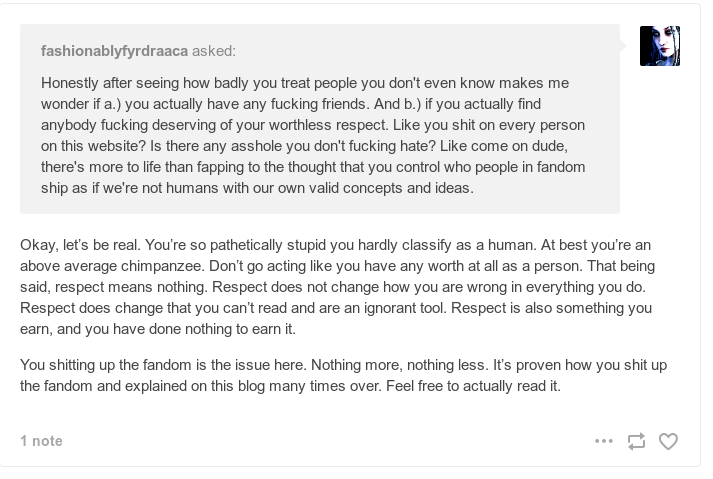Click the ask line starting 'Honestly after seeing'
This screenshot has width=713, height=479.
[305, 83]
